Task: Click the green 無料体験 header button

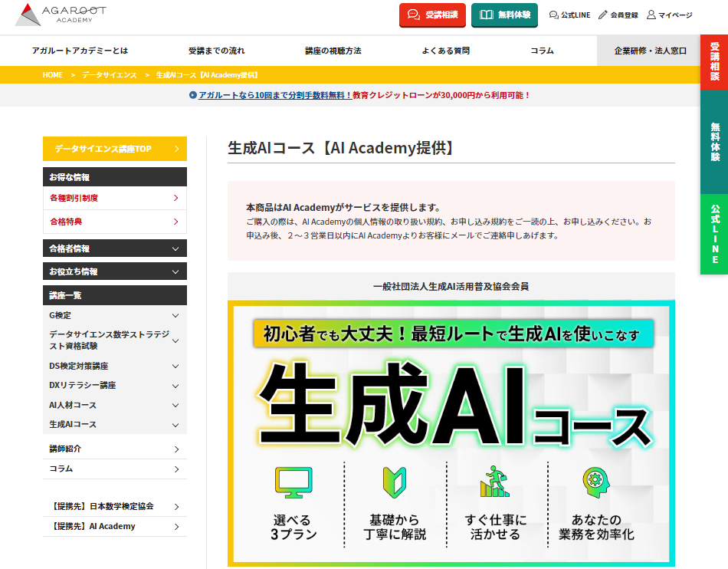Action: tap(504, 15)
